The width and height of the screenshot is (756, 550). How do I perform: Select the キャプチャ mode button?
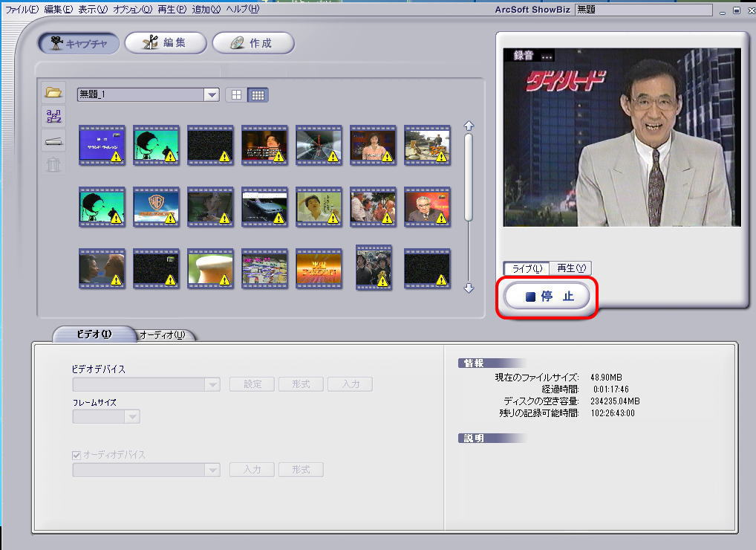(x=79, y=43)
